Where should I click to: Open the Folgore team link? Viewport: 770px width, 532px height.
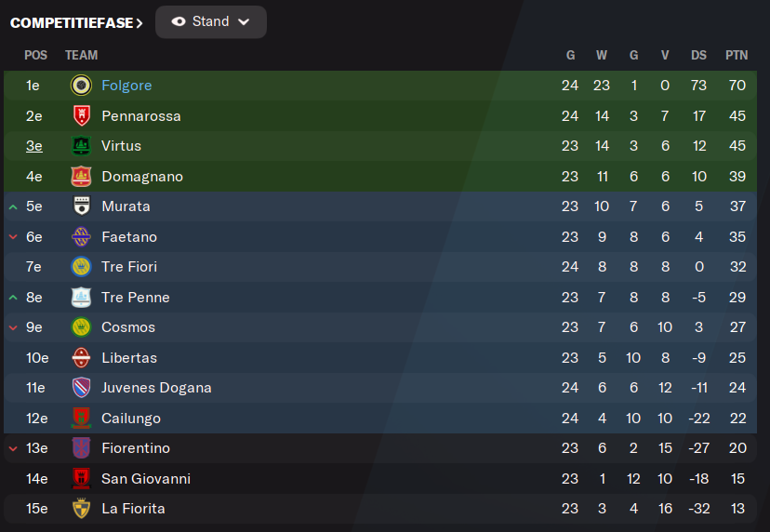pos(126,86)
